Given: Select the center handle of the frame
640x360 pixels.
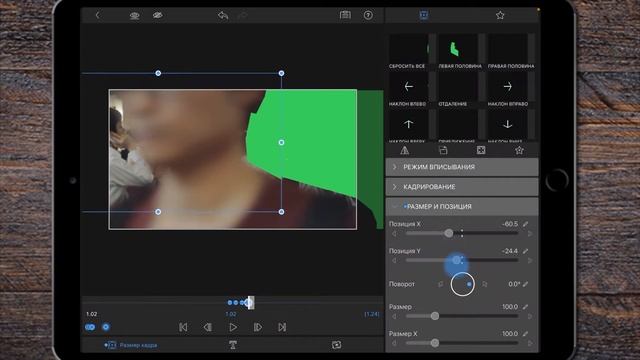Looking at the screenshot, I should point(281,142).
